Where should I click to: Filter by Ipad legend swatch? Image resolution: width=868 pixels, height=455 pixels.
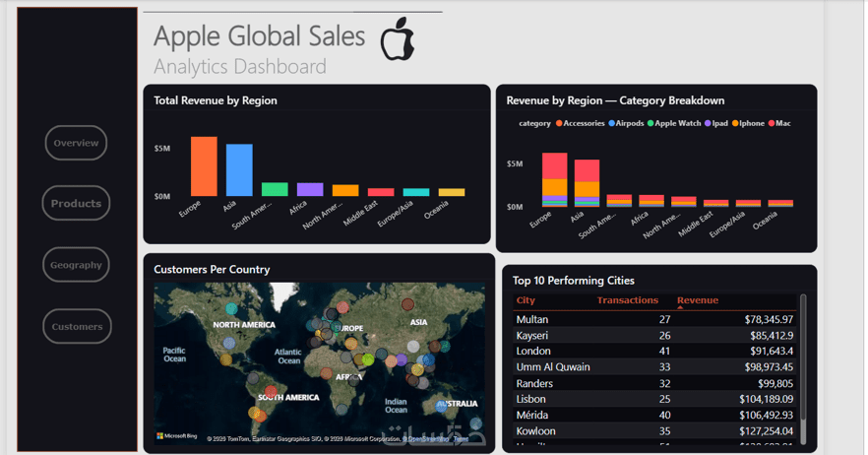pyautogui.click(x=708, y=123)
